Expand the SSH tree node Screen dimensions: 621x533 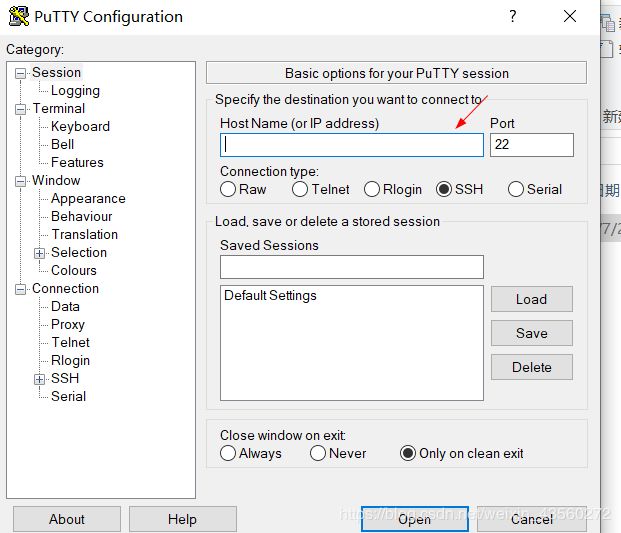coord(39,379)
